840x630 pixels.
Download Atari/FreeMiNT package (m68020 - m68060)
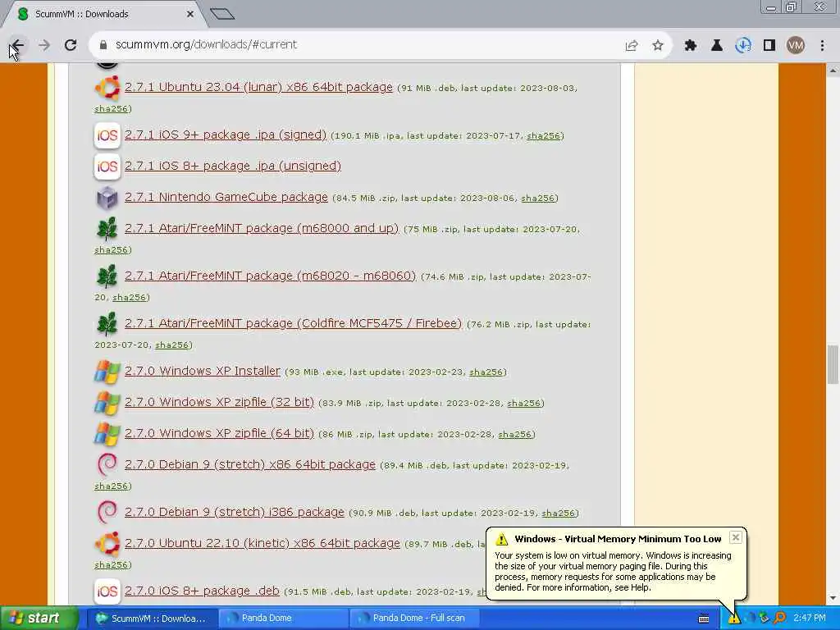(271, 276)
